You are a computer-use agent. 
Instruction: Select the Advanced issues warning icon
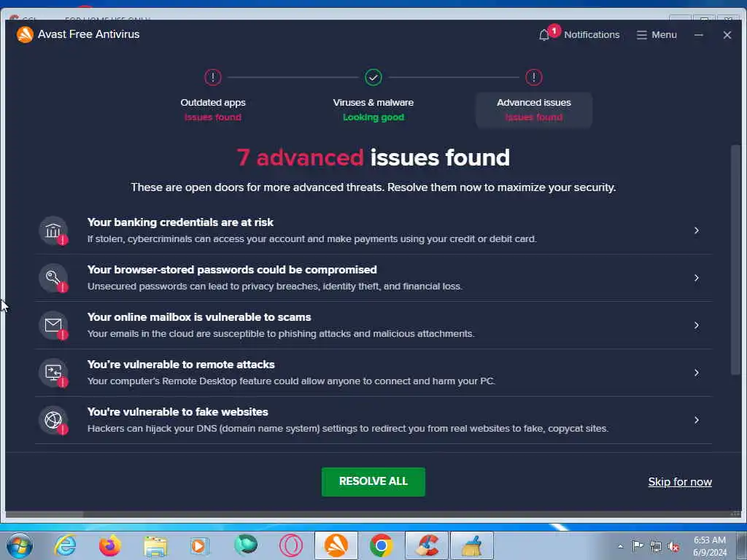533,77
